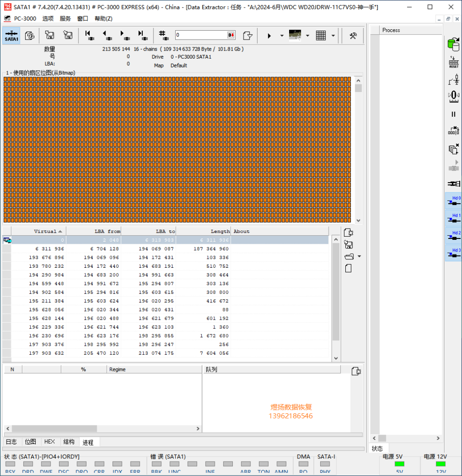The height and width of the screenshot is (476, 462).
Task: Click the go-to sector number (#) icon
Action: (x=164, y=35)
